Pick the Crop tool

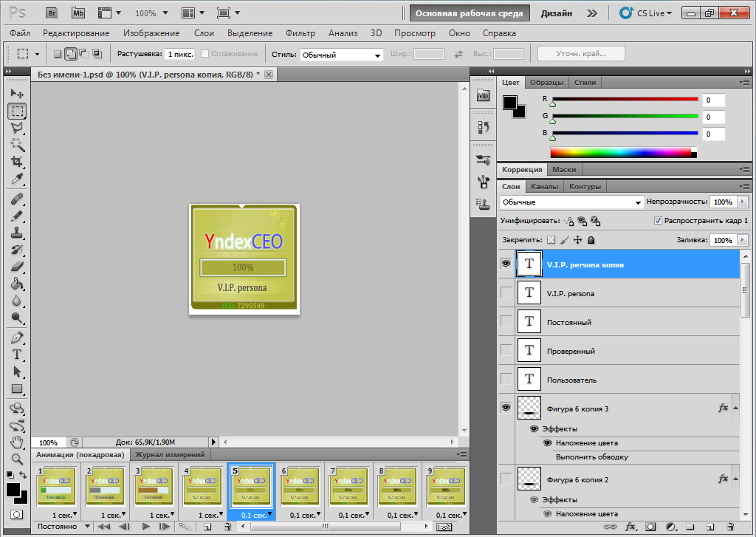coord(16,161)
